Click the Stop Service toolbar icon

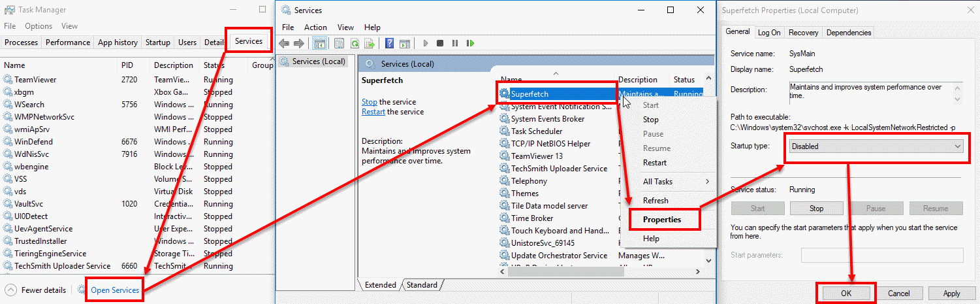tap(440, 44)
